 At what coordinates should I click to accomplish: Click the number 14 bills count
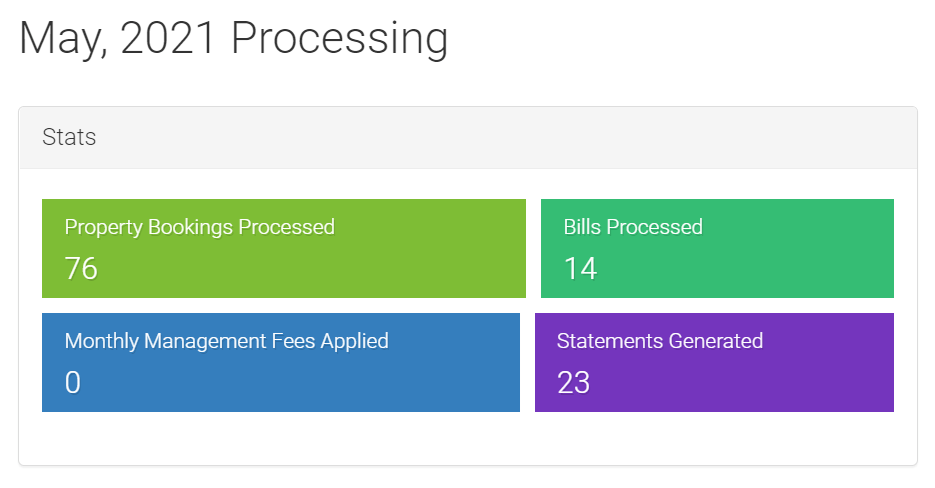pyautogui.click(x=580, y=268)
